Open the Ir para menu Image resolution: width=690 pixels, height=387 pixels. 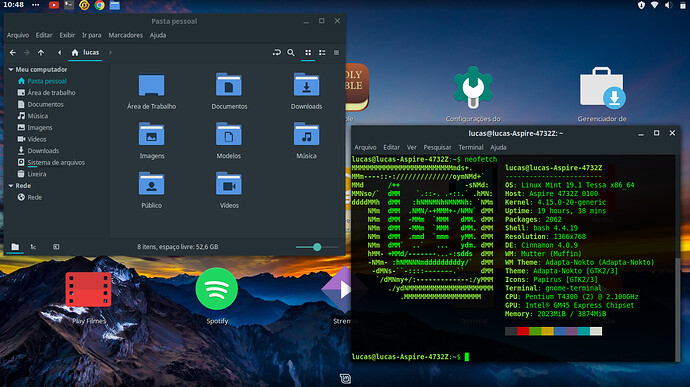pos(92,35)
